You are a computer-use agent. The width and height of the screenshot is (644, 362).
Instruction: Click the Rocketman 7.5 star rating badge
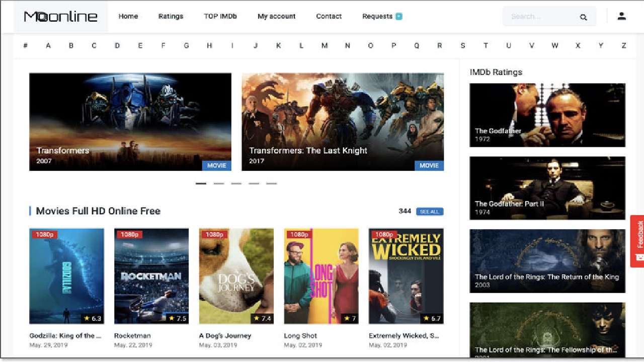point(177,318)
